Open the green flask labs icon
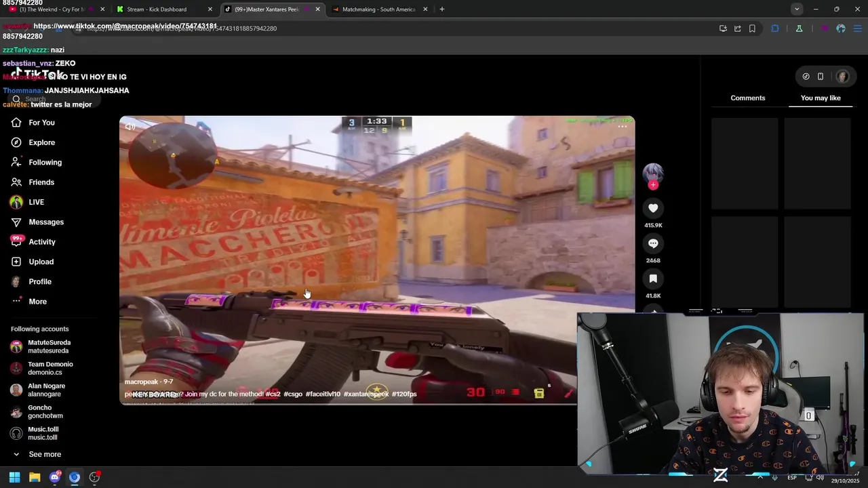The image size is (868, 488). [799, 28]
